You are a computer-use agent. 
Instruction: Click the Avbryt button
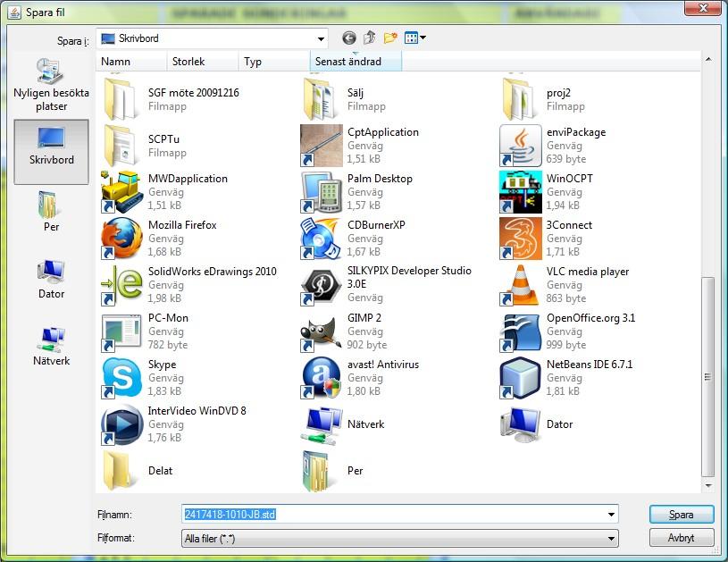click(682, 537)
